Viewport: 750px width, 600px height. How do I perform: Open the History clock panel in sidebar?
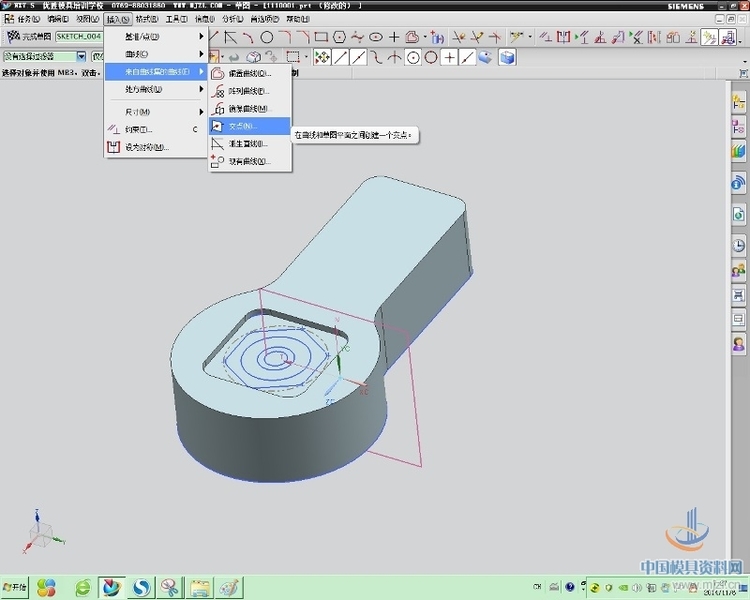(x=739, y=245)
